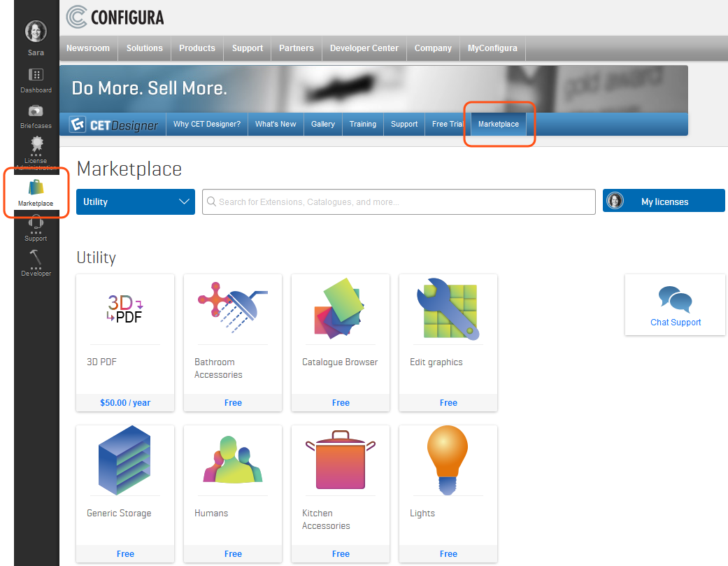Switch to Gallery tab
The image size is (728, 566).
coord(323,124)
